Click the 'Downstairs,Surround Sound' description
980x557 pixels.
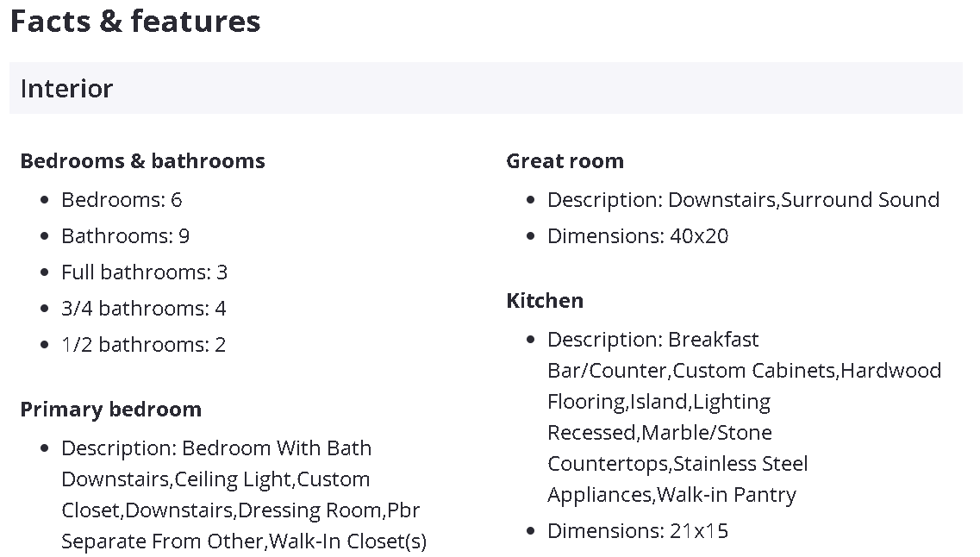803,200
